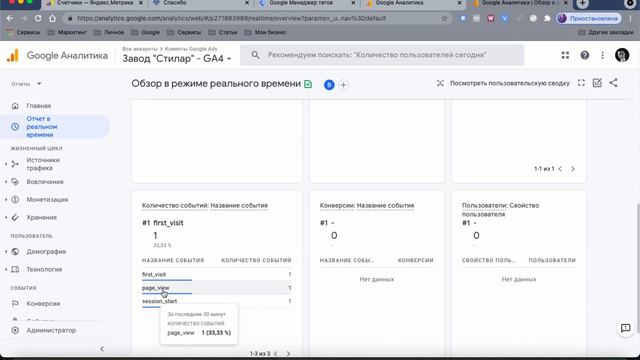The width and height of the screenshot is (640, 360).
Task: Click the green report status icon
Action: click(308, 84)
